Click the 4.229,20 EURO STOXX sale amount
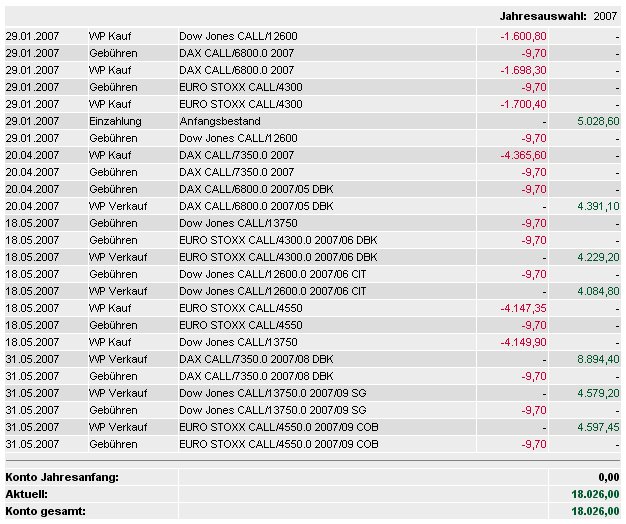Image resolution: width=626 pixels, height=524 pixels. click(x=598, y=257)
